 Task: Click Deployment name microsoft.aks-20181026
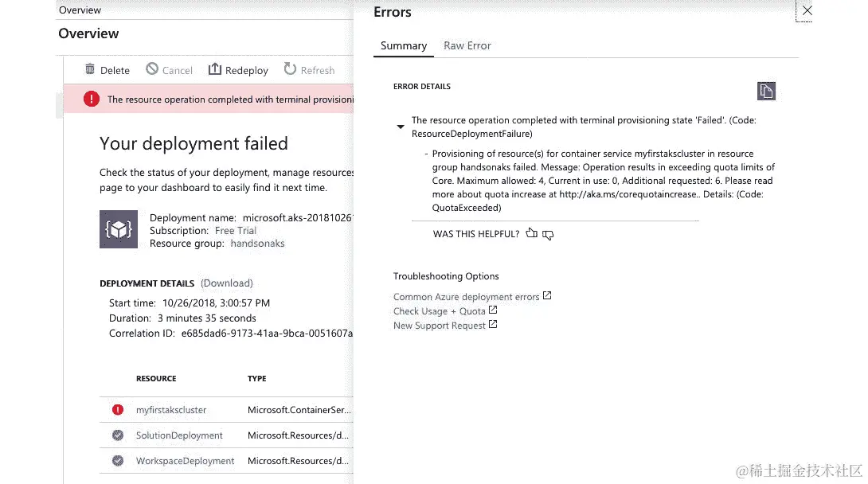pos(298,218)
